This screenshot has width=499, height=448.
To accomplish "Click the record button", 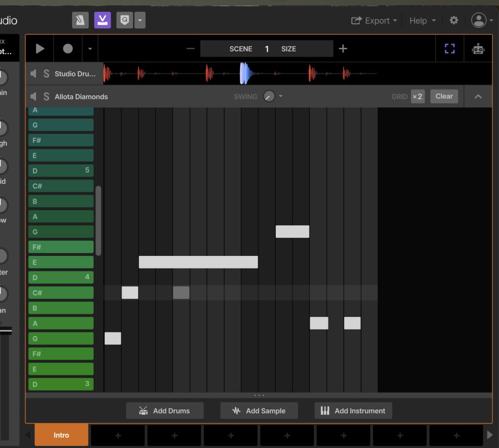I will point(68,49).
